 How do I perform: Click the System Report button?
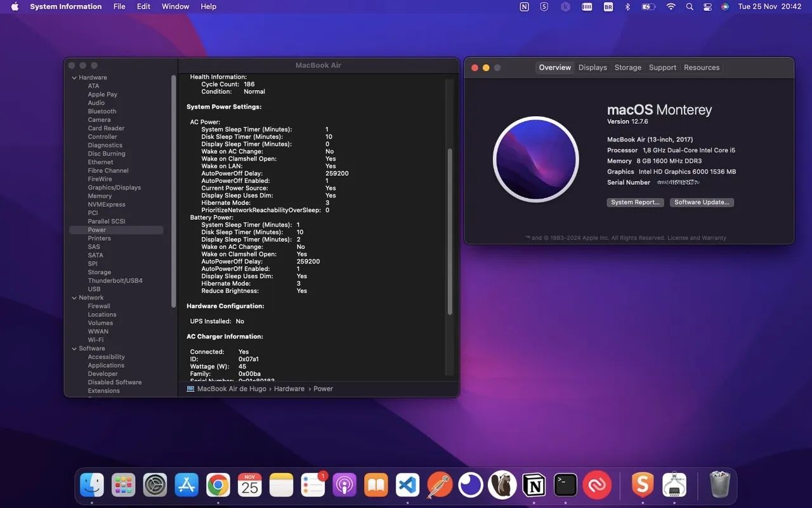[635, 202]
